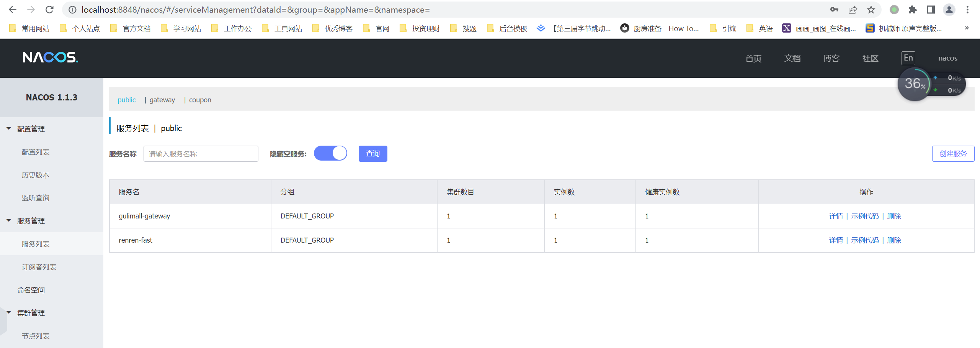The width and height of the screenshot is (980, 348).
Task: Click the browser back arrow
Action: (x=13, y=10)
